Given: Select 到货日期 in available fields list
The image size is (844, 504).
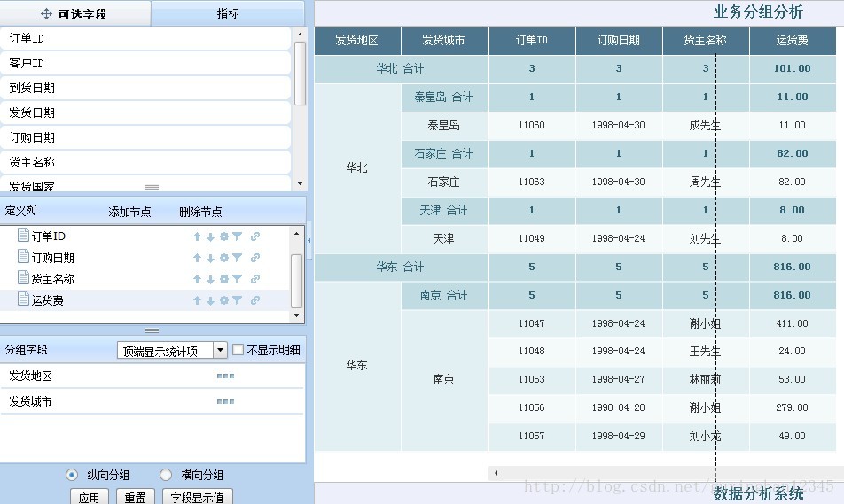Looking at the screenshot, I should (145, 88).
